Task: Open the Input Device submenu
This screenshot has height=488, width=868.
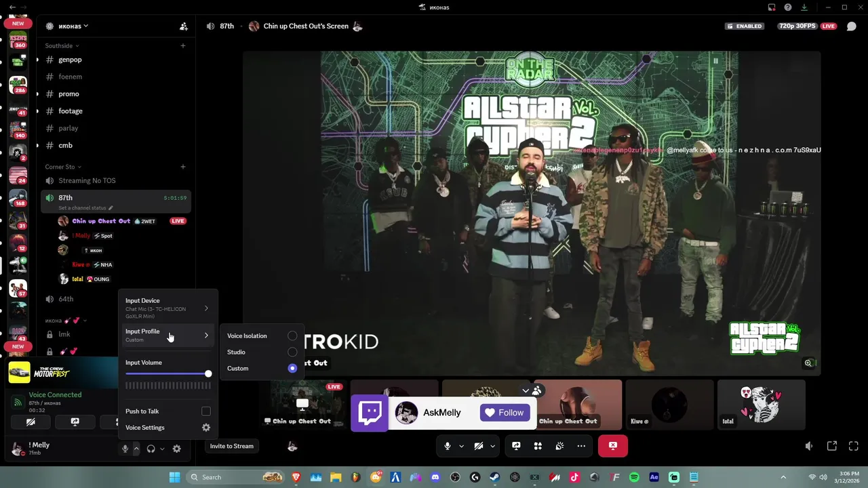Action: (x=167, y=308)
